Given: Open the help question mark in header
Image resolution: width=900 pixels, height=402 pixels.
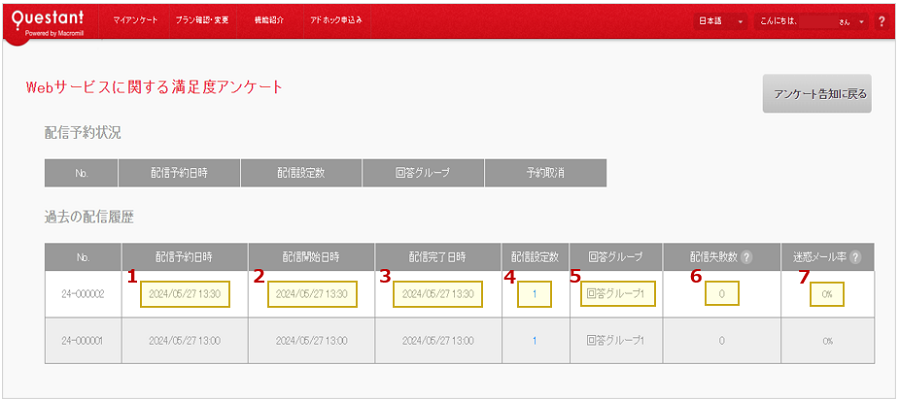Looking at the screenshot, I should coord(882,21).
